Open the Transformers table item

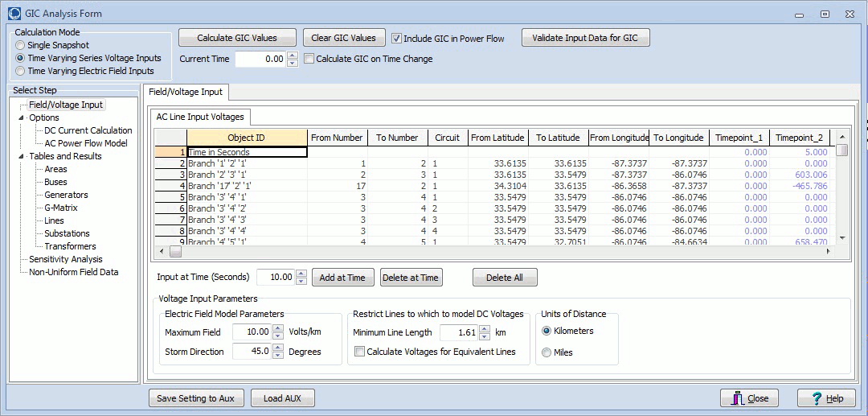70,246
